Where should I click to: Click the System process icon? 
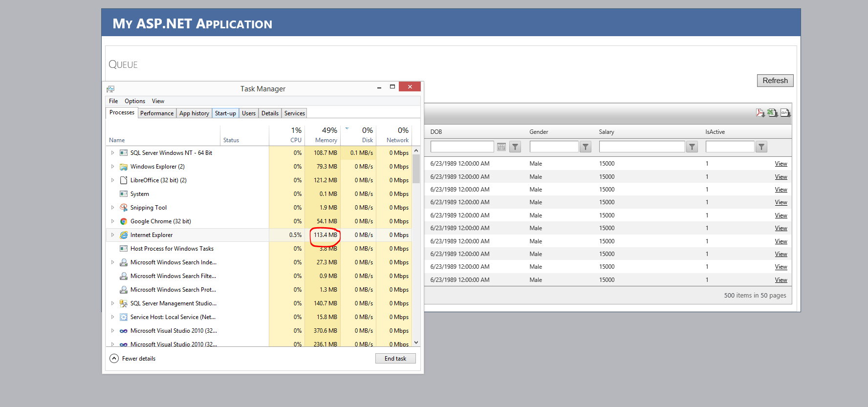pos(124,194)
